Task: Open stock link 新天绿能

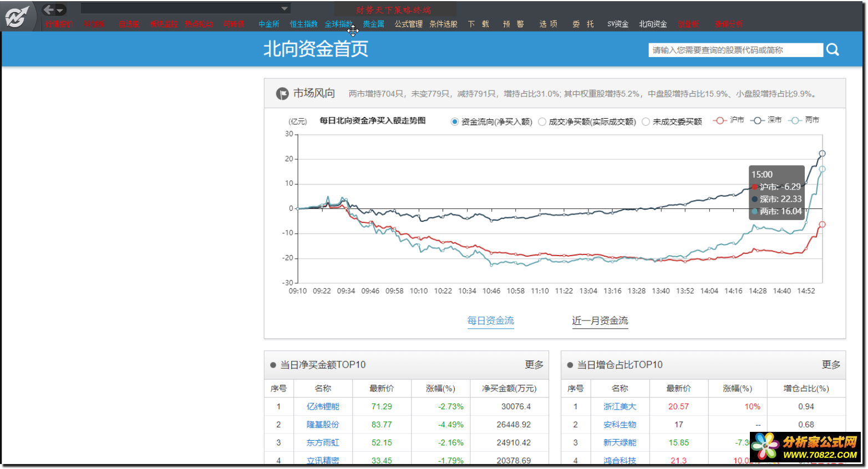Action: point(620,443)
